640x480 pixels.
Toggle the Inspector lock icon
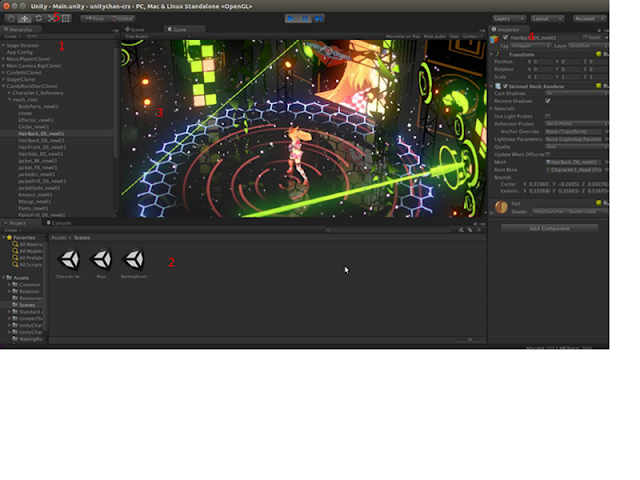click(x=599, y=30)
